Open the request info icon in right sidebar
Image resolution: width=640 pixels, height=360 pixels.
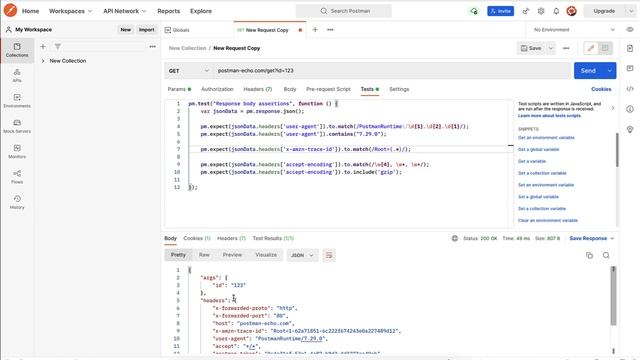tap(630, 109)
